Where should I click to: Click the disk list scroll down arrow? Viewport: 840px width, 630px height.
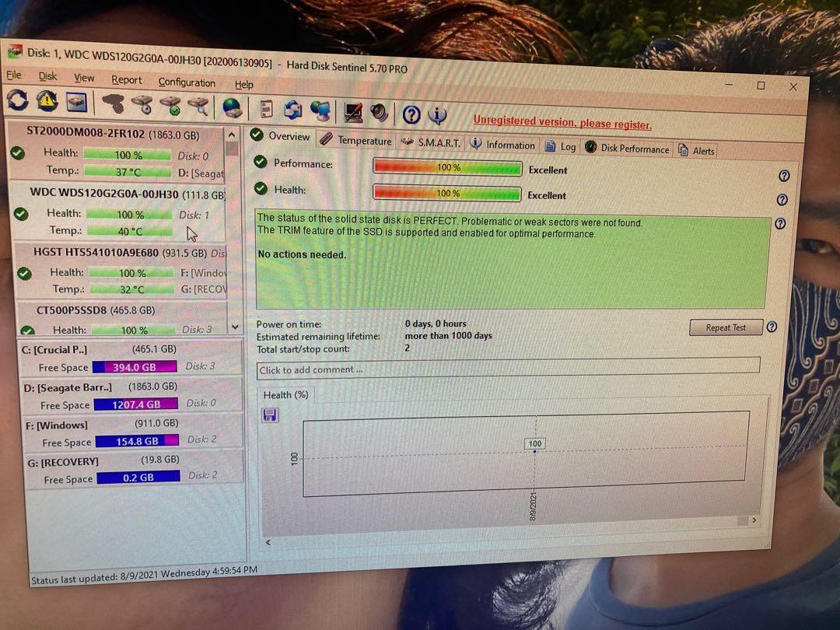[x=235, y=326]
